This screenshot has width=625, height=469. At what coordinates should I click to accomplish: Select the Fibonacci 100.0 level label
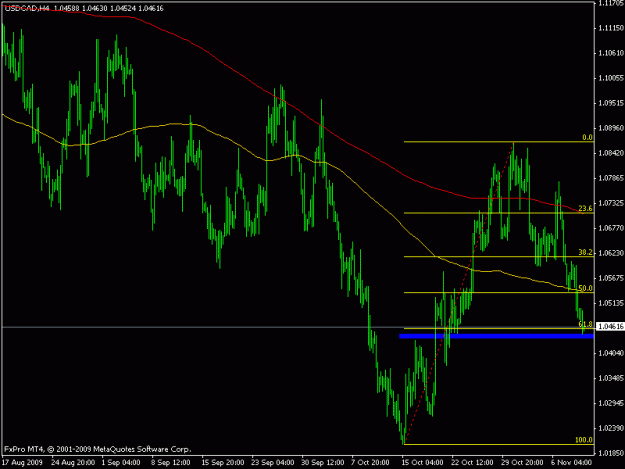click(584, 440)
